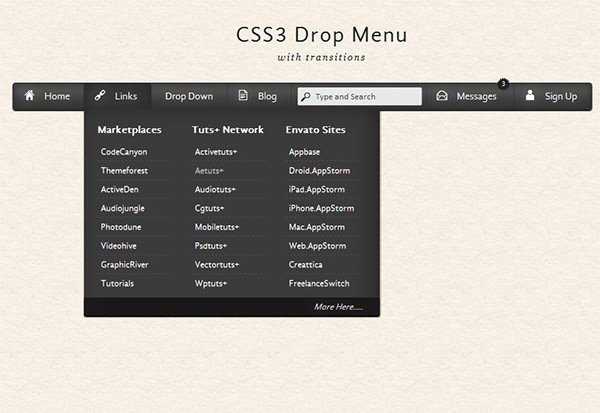Select the Links menu item
The image size is (600, 413).
coord(117,96)
